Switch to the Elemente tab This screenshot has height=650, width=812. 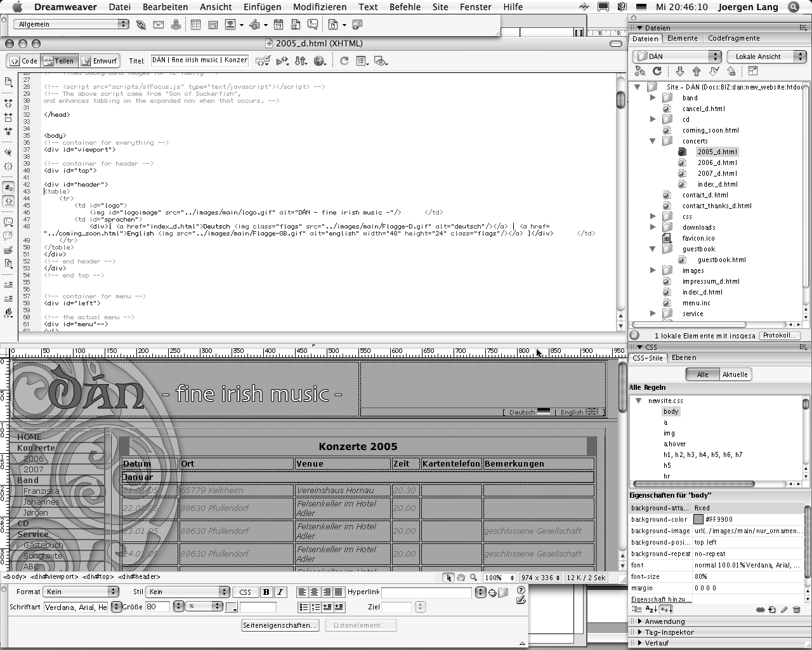coord(682,38)
